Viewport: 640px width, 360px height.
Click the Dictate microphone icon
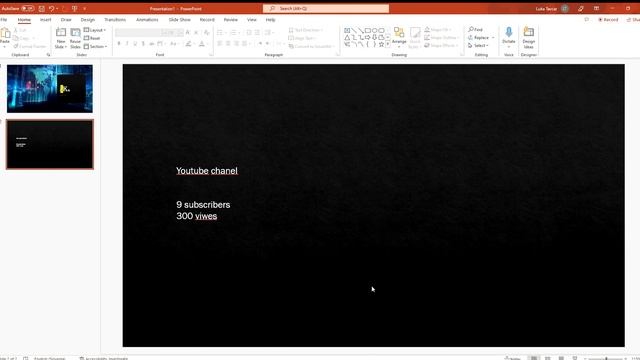[509, 32]
